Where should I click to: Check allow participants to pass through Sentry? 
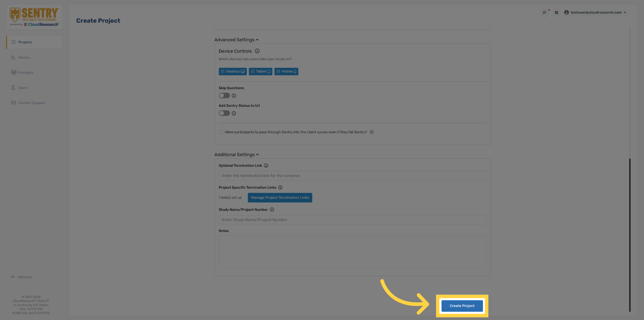(x=221, y=132)
